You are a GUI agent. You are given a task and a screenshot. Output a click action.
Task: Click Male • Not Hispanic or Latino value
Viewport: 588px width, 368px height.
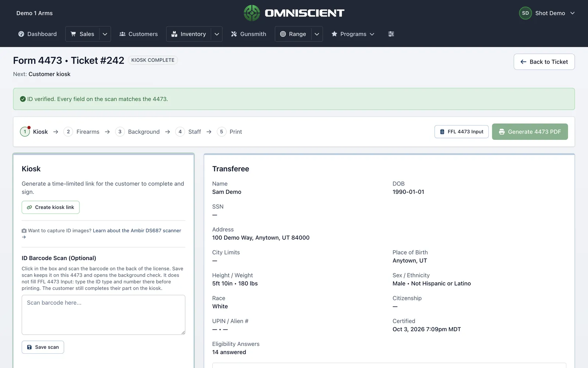click(431, 283)
